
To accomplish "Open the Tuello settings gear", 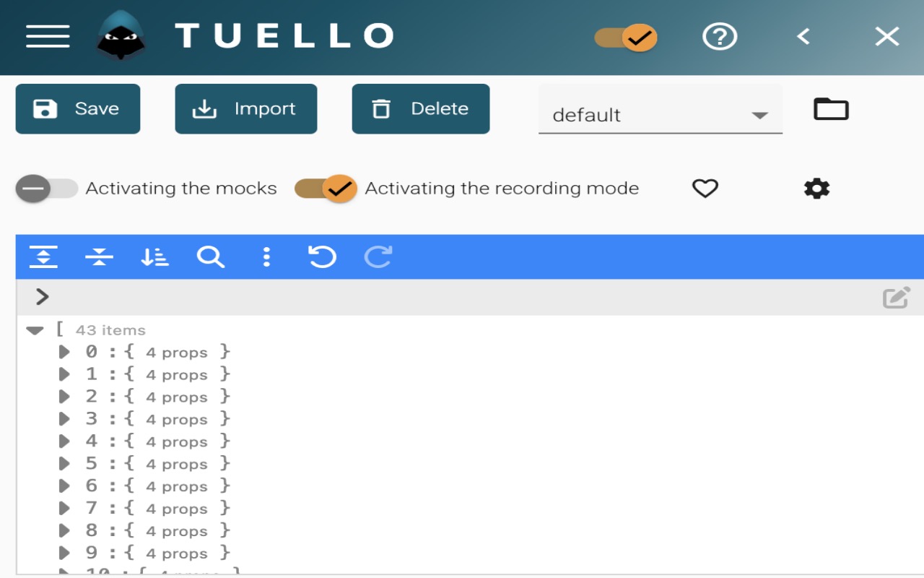I will tap(816, 189).
